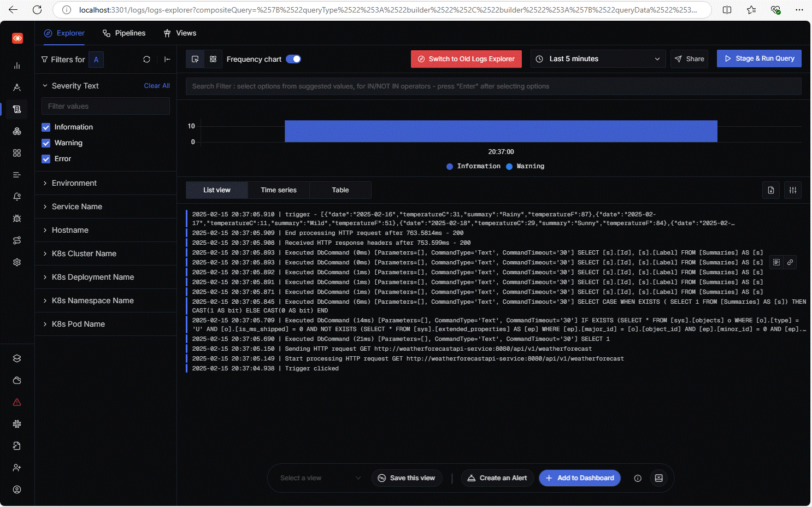Viewport: 812px width, 507px height.
Task: Open the Messaging Queues lines sidebar icon
Action: (x=17, y=175)
